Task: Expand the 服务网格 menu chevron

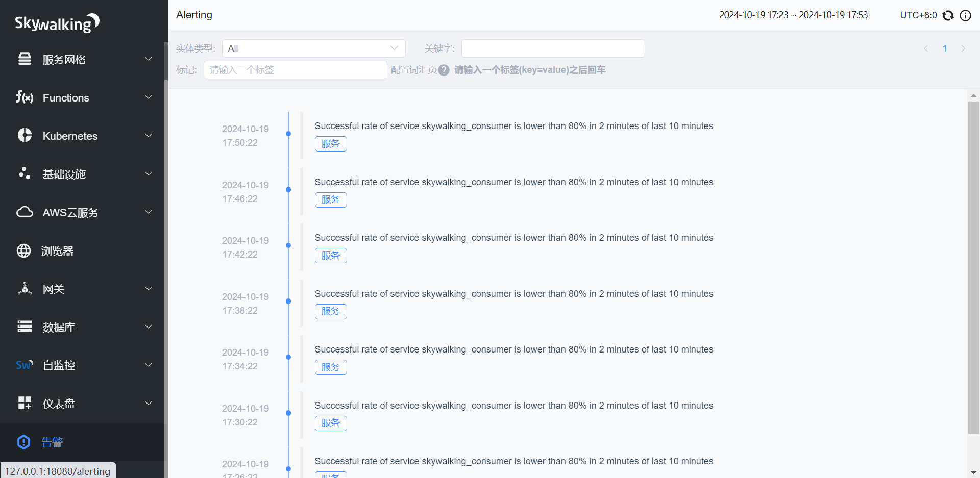Action: coord(149,59)
